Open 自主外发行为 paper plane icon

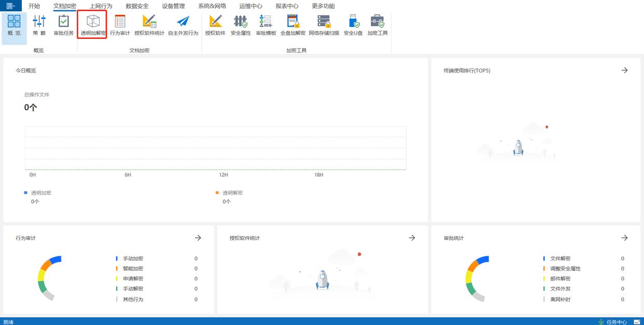[x=183, y=25]
